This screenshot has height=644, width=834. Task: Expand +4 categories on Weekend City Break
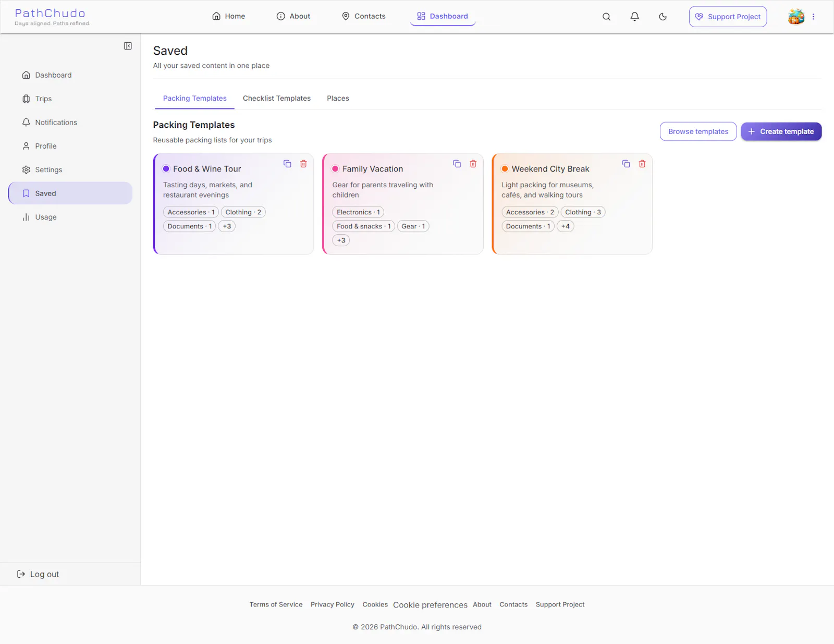pos(566,226)
